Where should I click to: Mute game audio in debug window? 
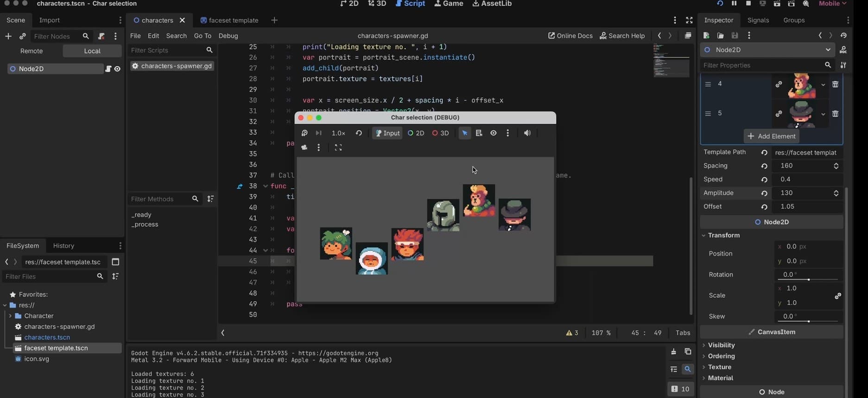point(527,133)
